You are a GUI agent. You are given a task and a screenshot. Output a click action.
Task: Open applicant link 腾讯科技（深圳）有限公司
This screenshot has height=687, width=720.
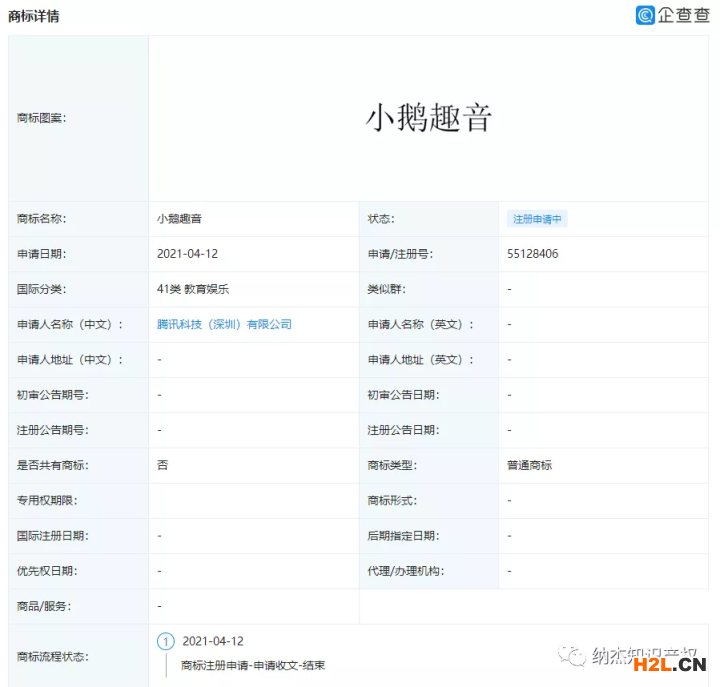tap(224, 324)
